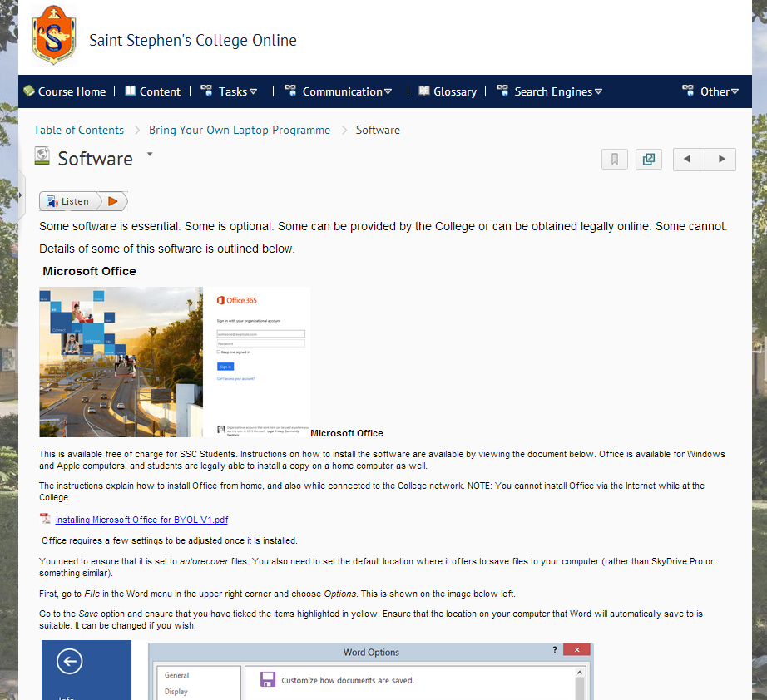Viewport: 767px width, 700px height.
Task: Click the Saint Stephen's College crest logo
Action: coord(53,37)
